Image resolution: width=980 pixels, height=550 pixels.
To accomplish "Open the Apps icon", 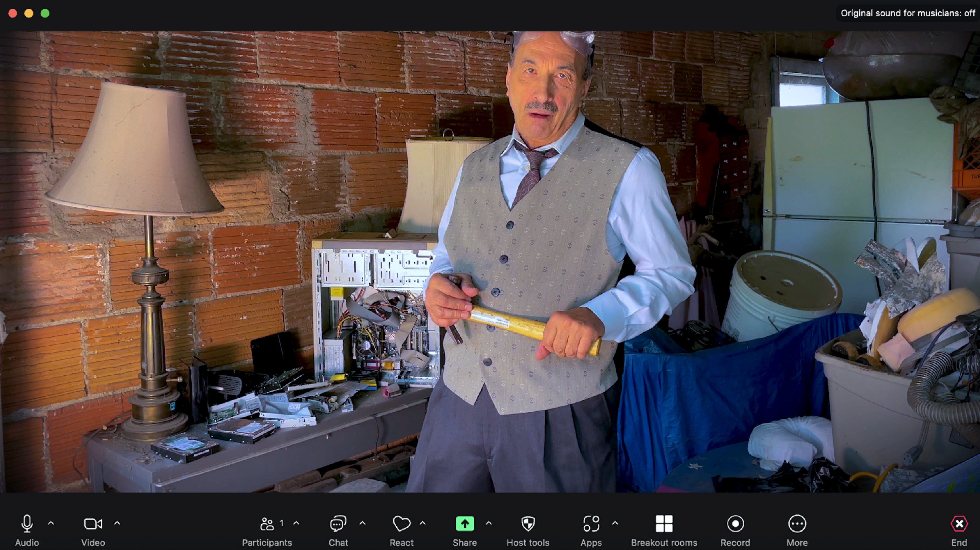I will click(x=591, y=524).
